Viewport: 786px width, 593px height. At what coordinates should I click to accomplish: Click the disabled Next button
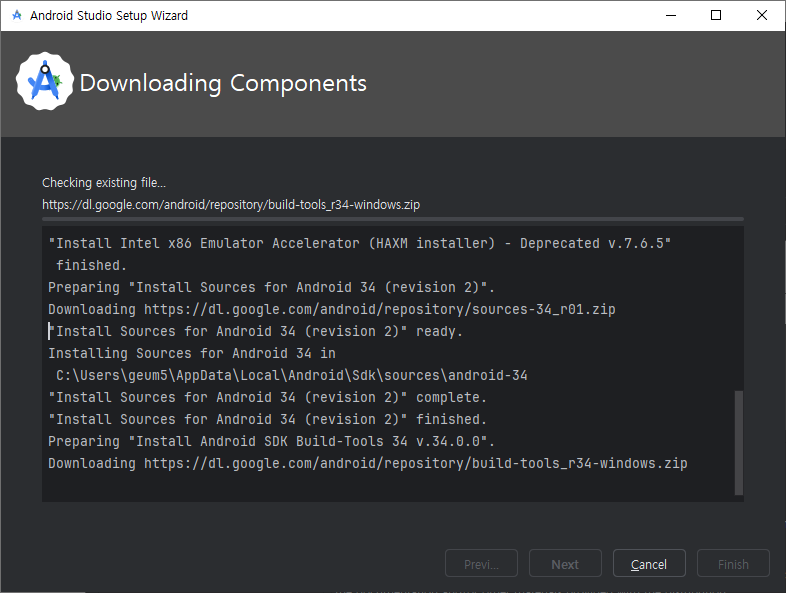(x=565, y=564)
